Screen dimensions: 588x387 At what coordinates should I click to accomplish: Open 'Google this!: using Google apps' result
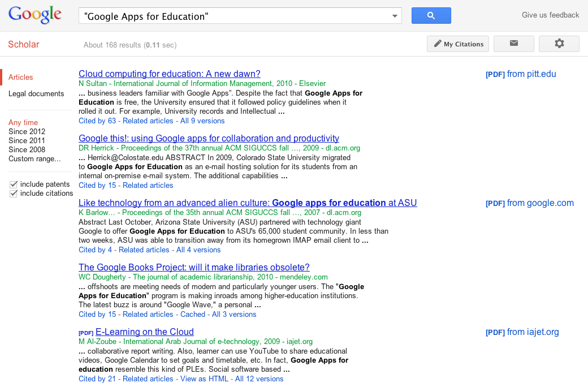click(x=209, y=138)
